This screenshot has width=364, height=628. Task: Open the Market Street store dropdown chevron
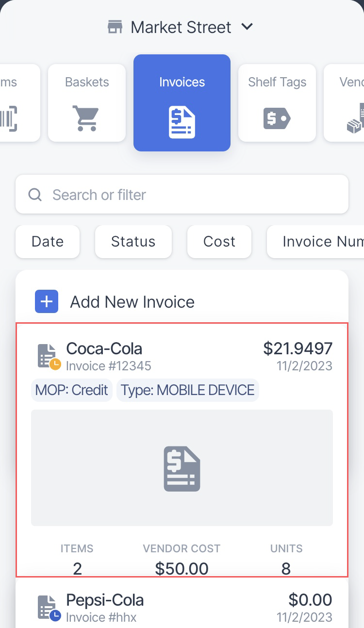click(247, 27)
